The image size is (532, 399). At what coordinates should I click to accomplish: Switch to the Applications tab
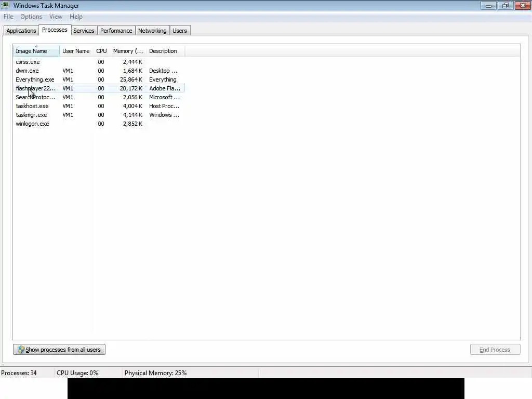coord(21,31)
